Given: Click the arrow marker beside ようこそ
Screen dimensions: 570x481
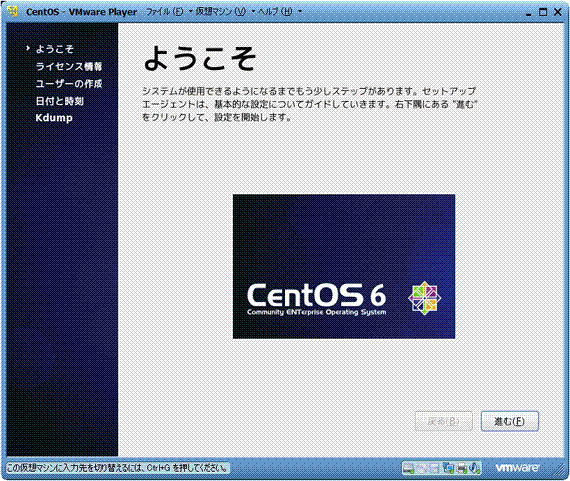Looking at the screenshot, I should 28,48.
